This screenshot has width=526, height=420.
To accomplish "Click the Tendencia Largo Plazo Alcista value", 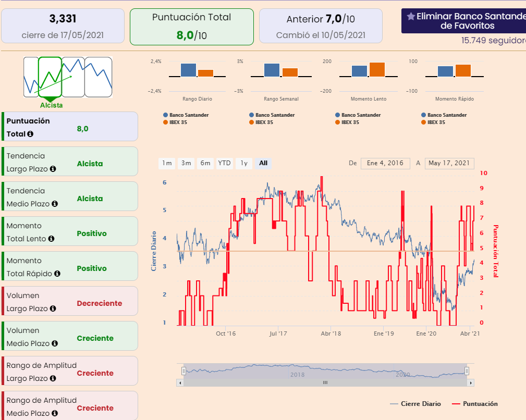I will coord(90,164).
